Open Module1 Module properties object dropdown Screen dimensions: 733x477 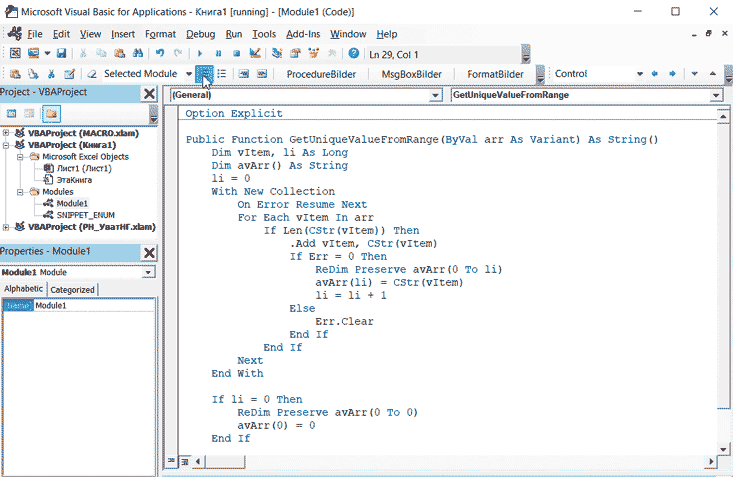point(148,272)
